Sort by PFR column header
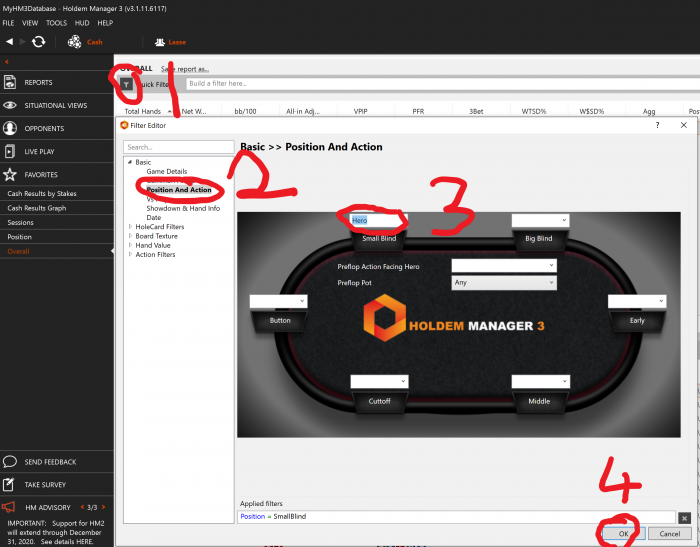 point(418,111)
